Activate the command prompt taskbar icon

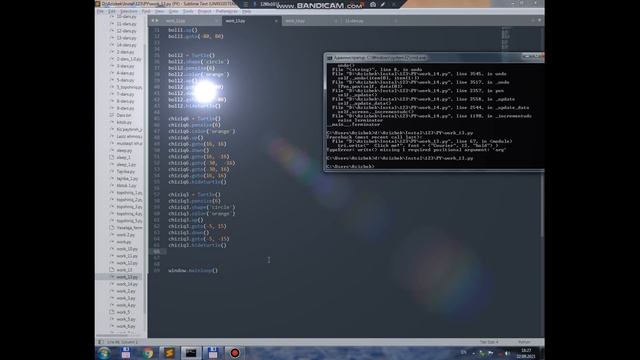tap(191, 353)
